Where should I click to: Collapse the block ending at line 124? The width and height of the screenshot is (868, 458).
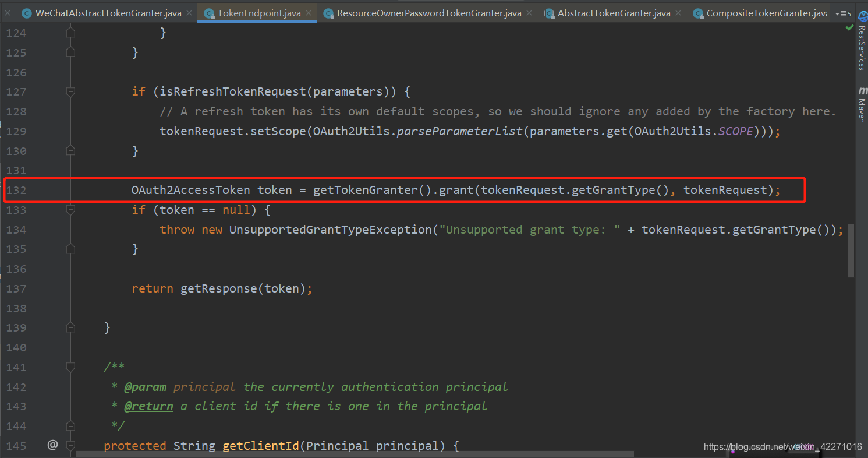tap(70, 33)
